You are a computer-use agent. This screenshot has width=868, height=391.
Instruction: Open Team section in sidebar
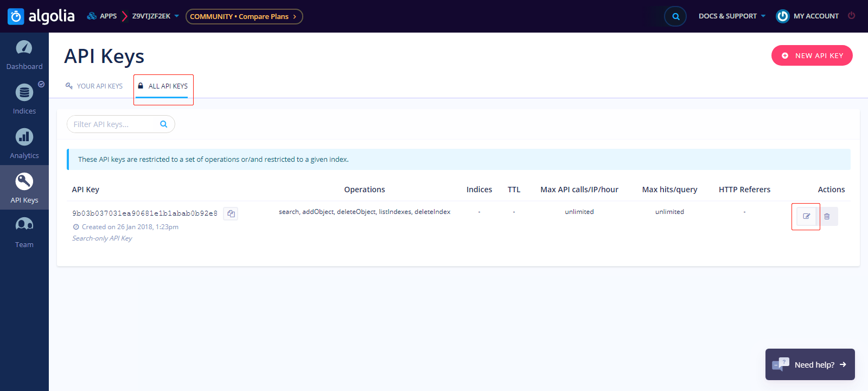tap(24, 233)
